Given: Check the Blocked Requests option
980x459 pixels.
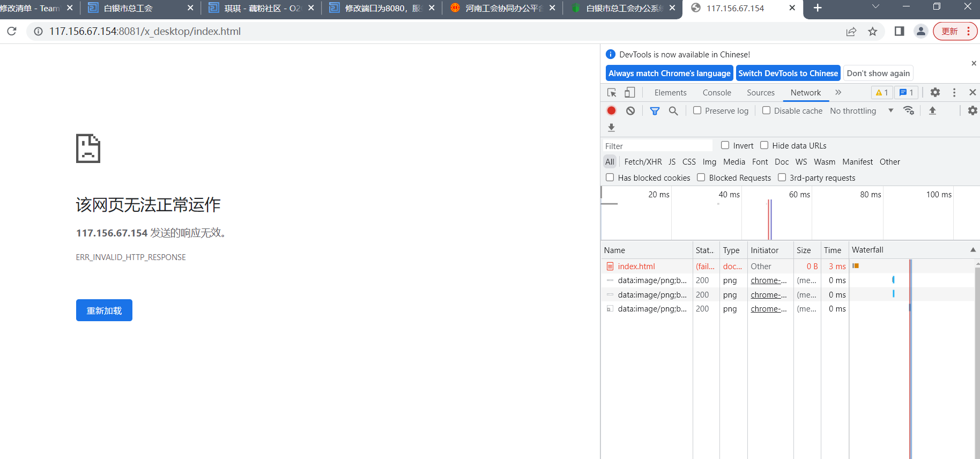Looking at the screenshot, I should 701,177.
